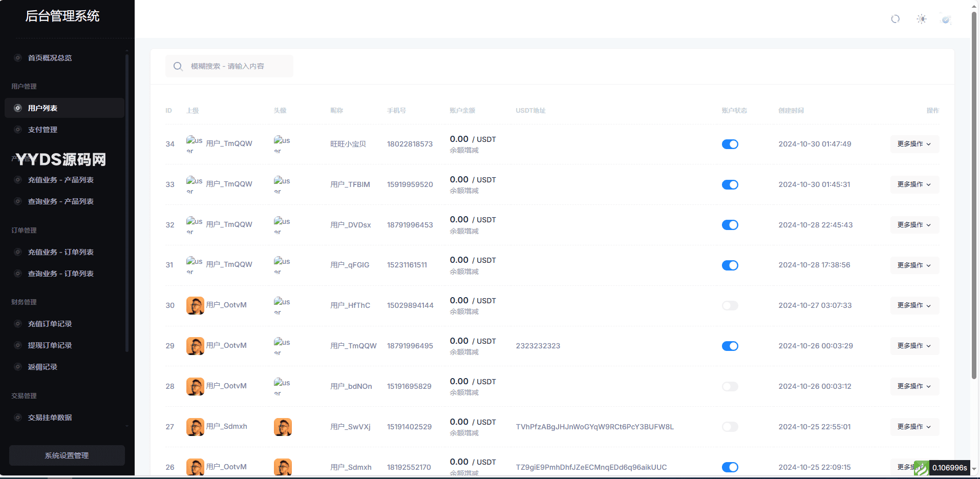The image size is (980, 479).
Task: Click 余额增减 link for ID 34
Action: (464, 151)
